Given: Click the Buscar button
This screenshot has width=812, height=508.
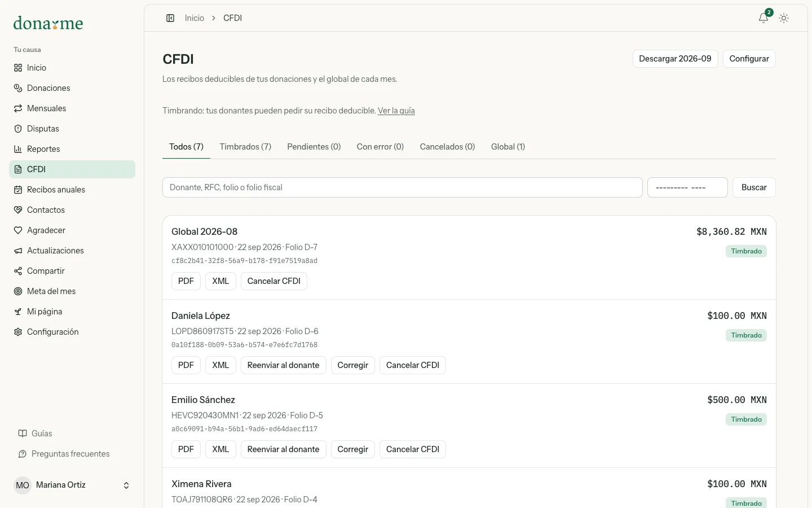Looking at the screenshot, I should [754, 187].
